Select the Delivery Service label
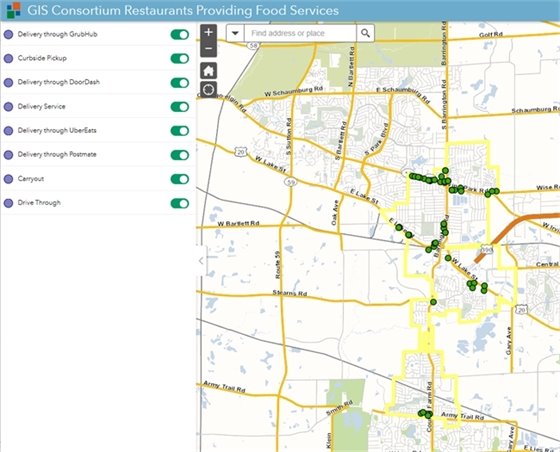Screen dimensions: 560x452 pyautogui.click(x=41, y=106)
